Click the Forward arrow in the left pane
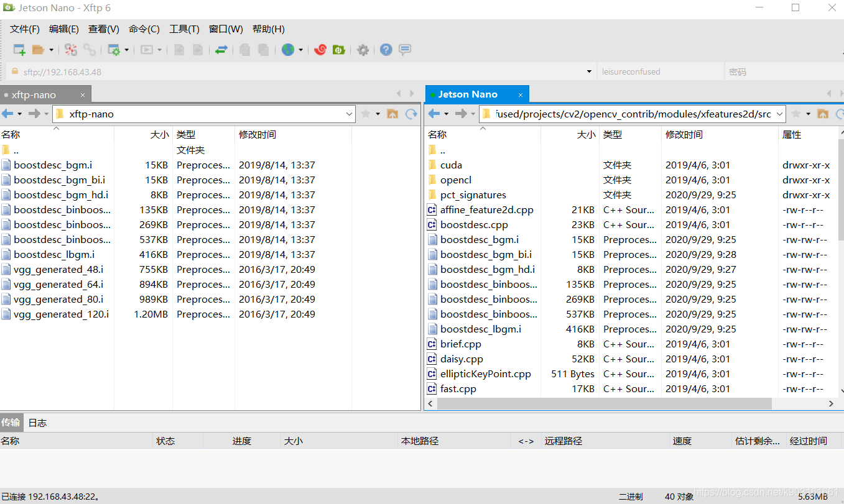Viewport: 844px width, 504px height. (x=35, y=114)
